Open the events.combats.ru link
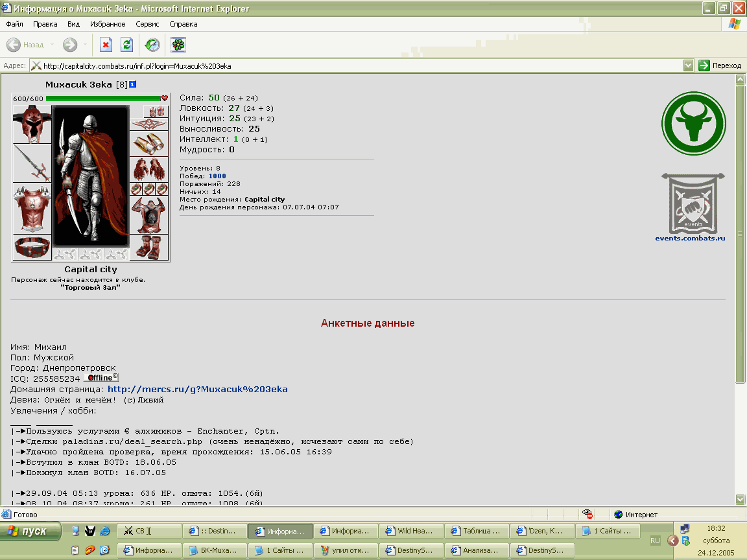The width and height of the screenshot is (747, 560). click(691, 238)
